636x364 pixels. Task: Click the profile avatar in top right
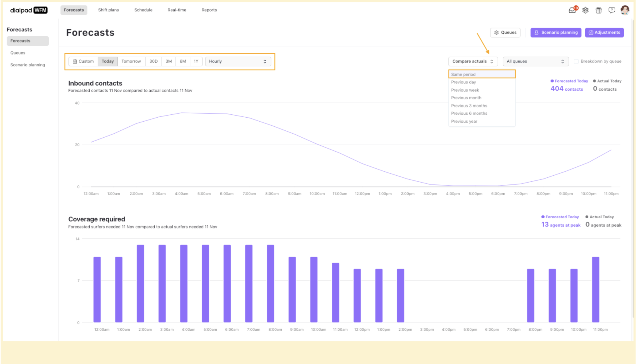tap(625, 10)
